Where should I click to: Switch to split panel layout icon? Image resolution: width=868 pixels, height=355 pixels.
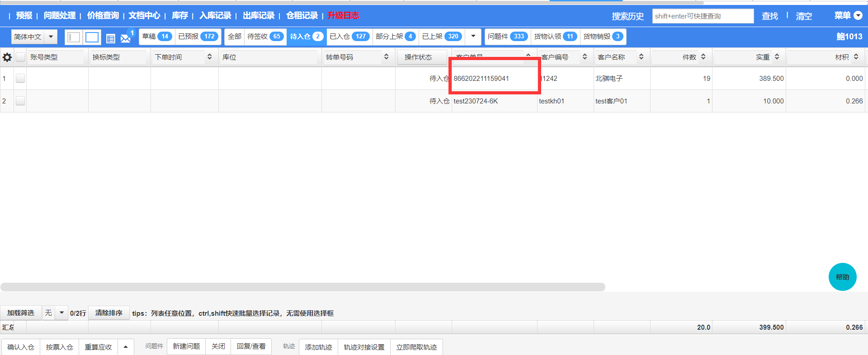coord(74,37)
